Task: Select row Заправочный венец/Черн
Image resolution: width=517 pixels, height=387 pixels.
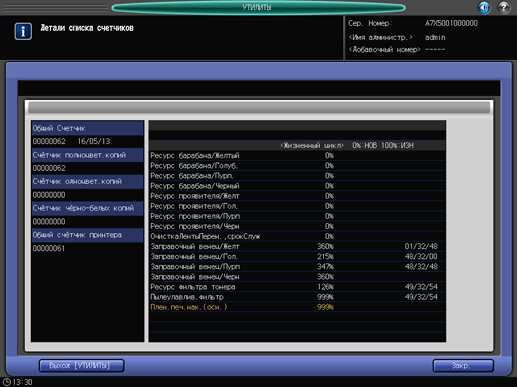Action: click(297, 277)
